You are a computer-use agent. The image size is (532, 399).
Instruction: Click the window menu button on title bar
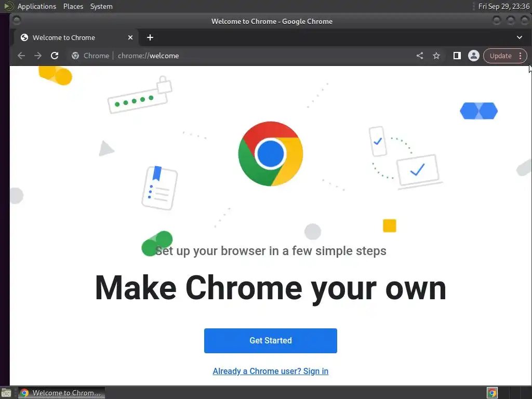pos(17,21)
